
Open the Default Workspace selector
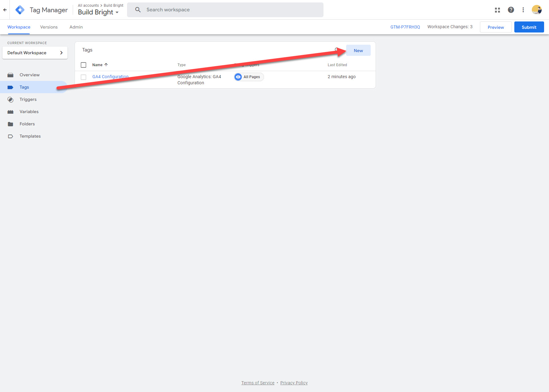click(35, 53)
